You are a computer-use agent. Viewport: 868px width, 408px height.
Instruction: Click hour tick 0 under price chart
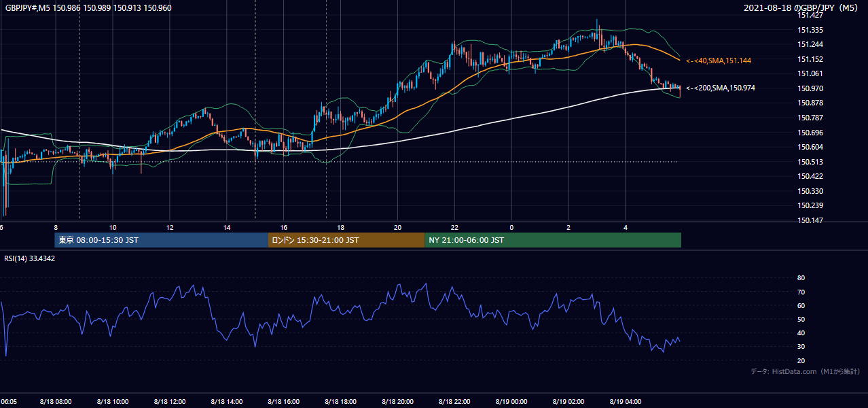point(511,228)
